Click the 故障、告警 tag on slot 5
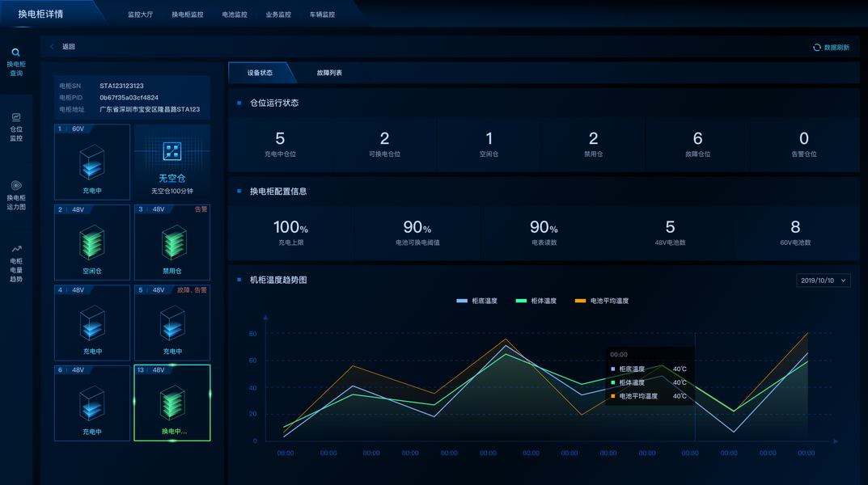This screenshot has width=868, height=485. coord(192,289)
